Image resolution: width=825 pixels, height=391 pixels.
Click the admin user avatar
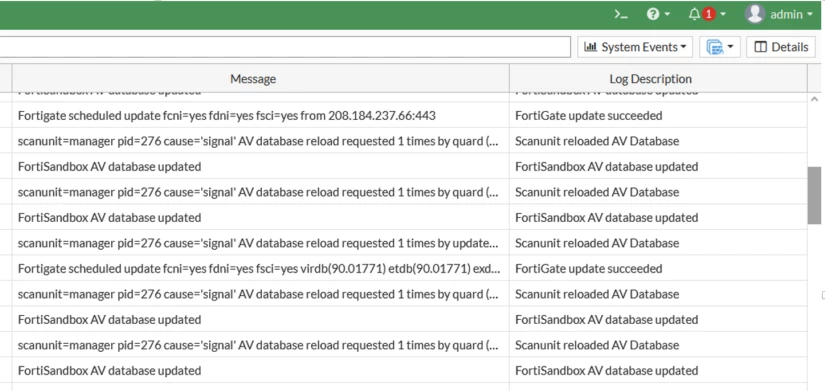(x=754, y=15)
